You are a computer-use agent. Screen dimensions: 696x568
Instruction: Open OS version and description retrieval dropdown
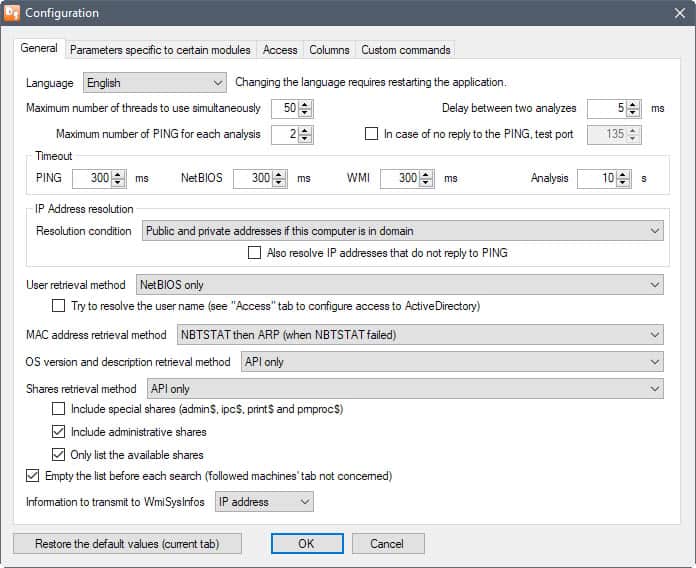point(452,362)
